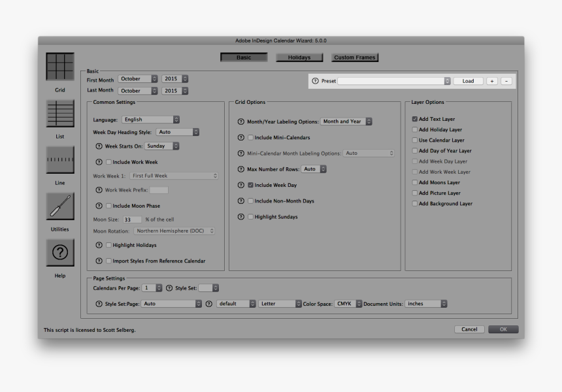Image resolution: width=562 pixels, height=392 pixels.
Task: Click help icon before the default dropdown
Action: tap(209, 304)
